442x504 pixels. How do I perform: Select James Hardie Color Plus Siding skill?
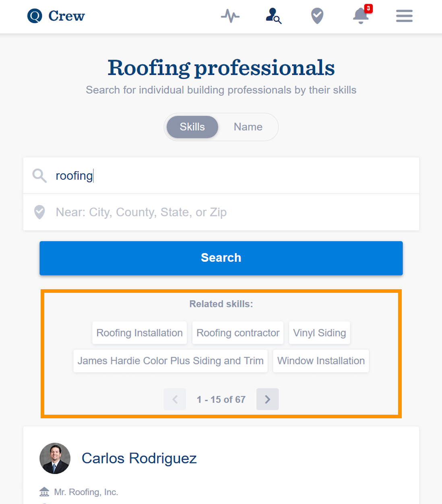click(170, 361)
